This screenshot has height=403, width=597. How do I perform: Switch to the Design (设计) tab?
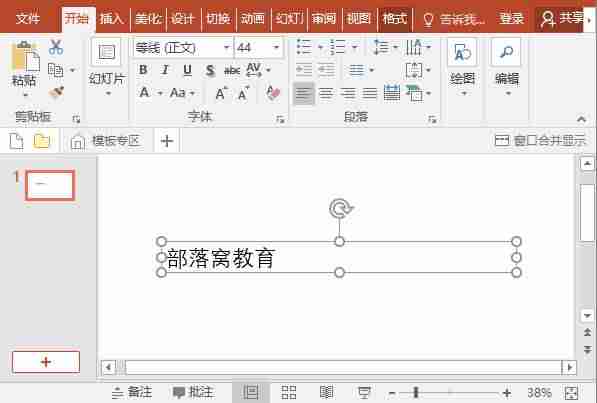(x=182, y=18)
